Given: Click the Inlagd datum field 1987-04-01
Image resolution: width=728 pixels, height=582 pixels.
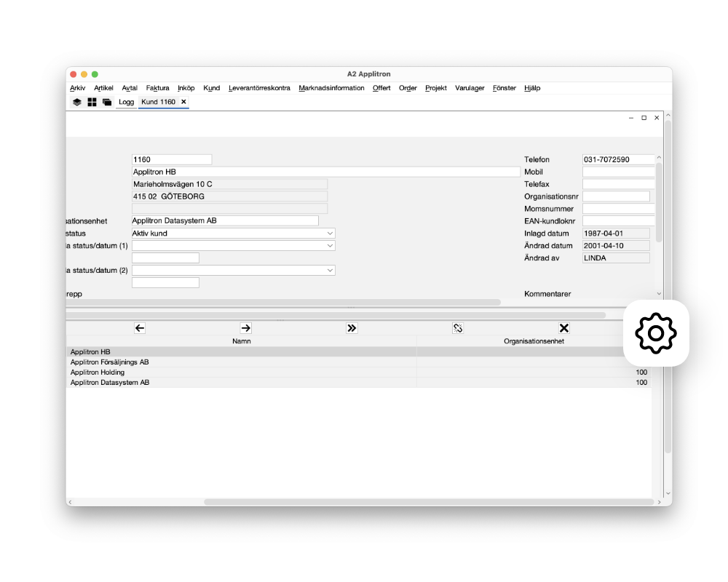Looking at the screenshot, I should pyautogui.click(x=616, y=234).
